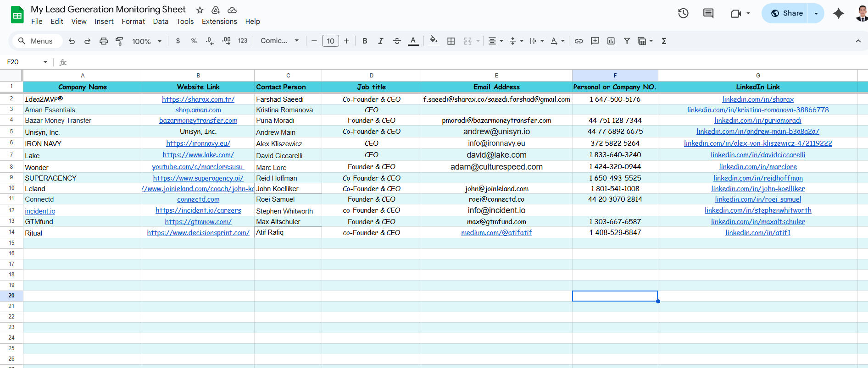Screen dimensions: 868x368
Task: Open the functions sigma menu
Action: [x=664, y=41]
